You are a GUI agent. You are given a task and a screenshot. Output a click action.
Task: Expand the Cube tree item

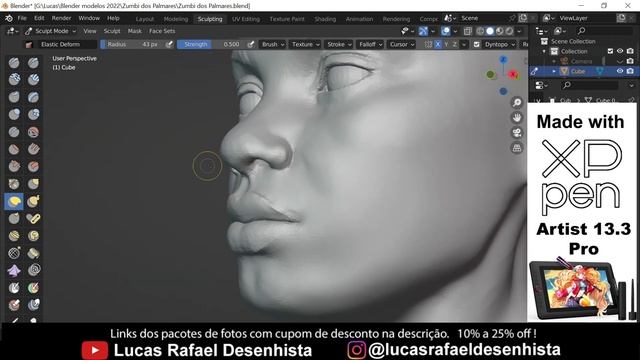pyautogui.click(x=554, y=71)
